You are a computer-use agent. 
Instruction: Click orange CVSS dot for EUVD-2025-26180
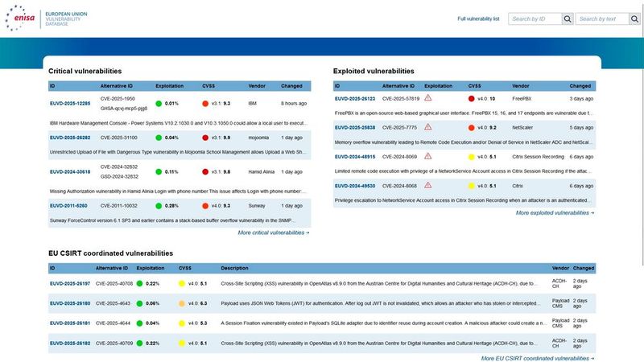pos(182,303)
